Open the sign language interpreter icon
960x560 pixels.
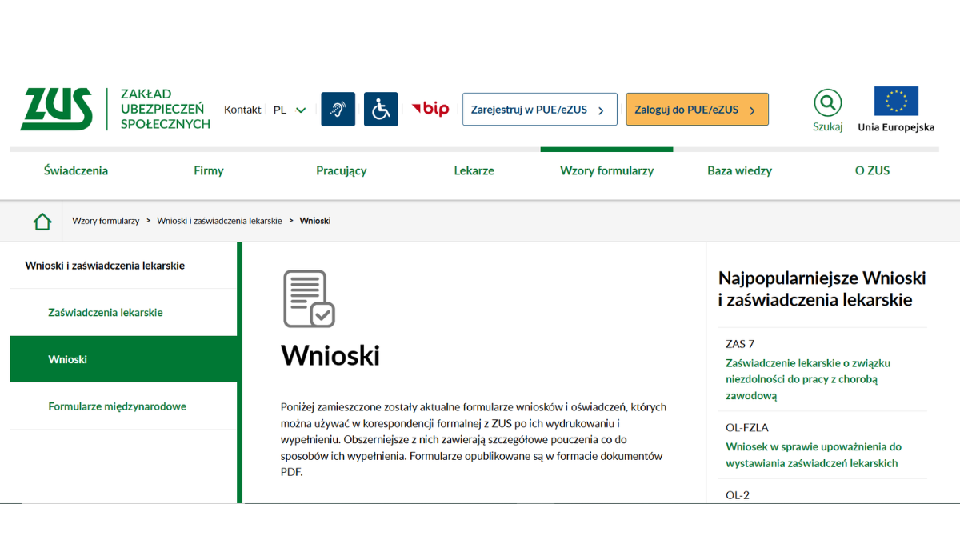338,109
